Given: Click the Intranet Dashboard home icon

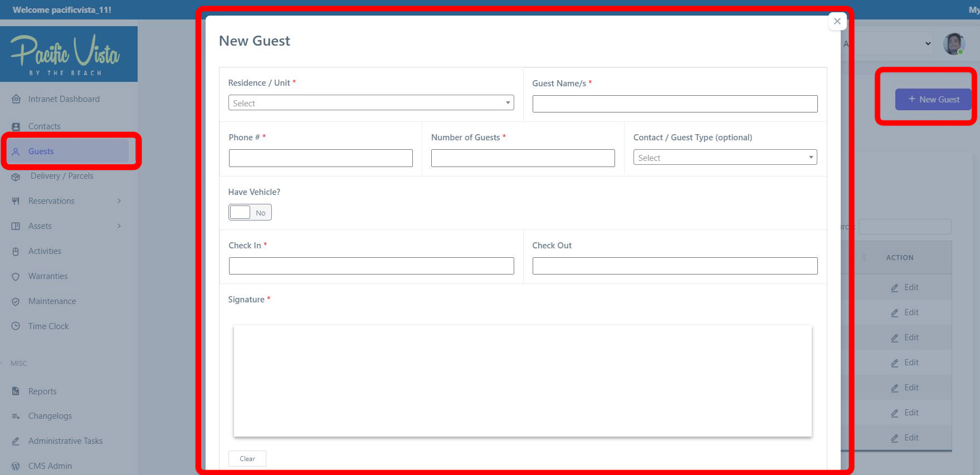Looking at the screenshot, I should coord(16,99).
